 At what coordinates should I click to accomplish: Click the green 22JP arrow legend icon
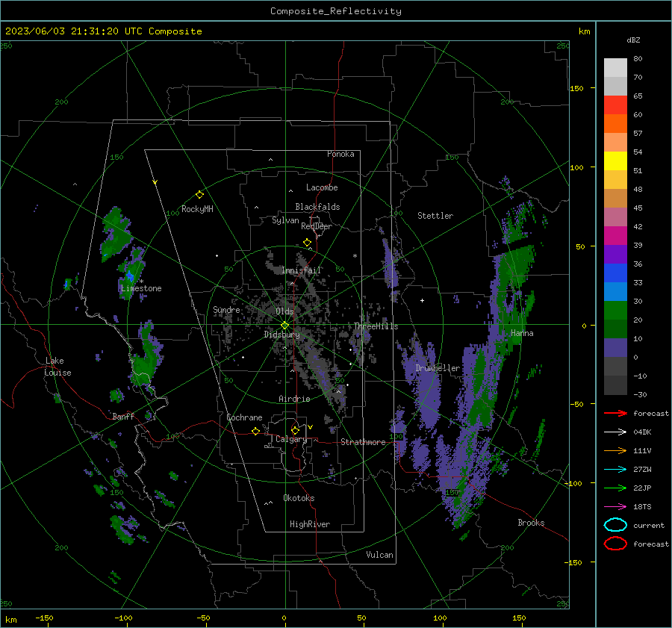615,488
